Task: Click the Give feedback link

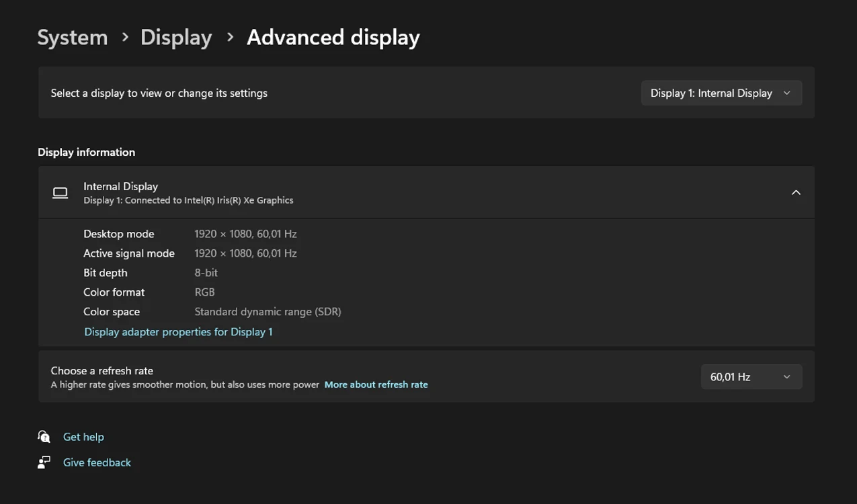Action: click(97, 462)
